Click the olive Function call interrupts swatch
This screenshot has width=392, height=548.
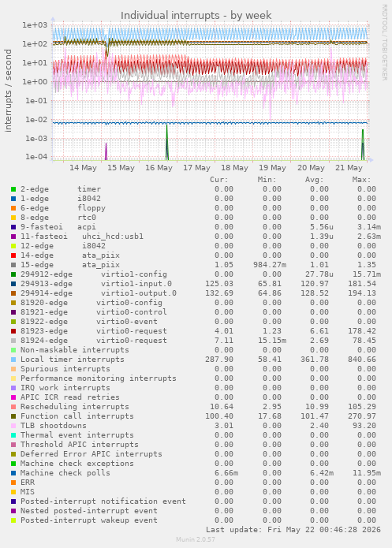(x=13, y=416)
